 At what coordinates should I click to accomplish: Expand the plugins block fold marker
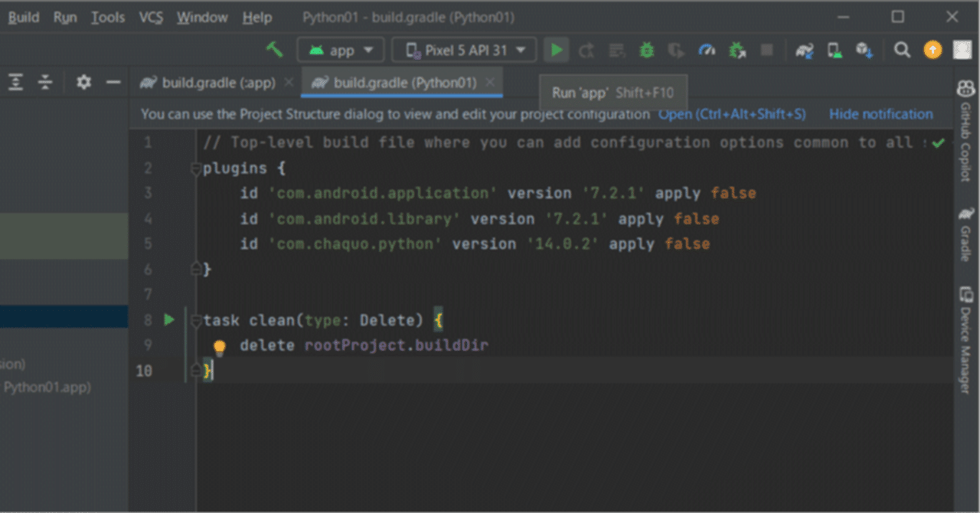coord(195,169)
